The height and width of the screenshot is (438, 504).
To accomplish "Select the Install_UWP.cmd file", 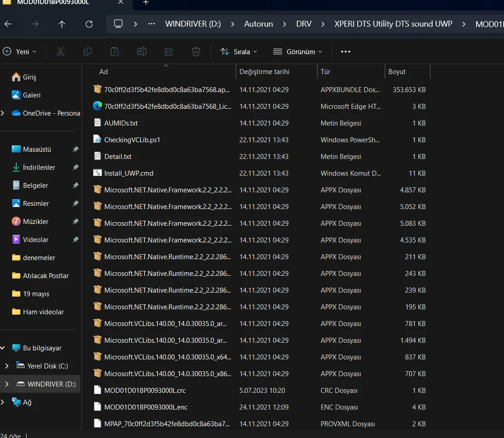I will click(x=129, y=173).
